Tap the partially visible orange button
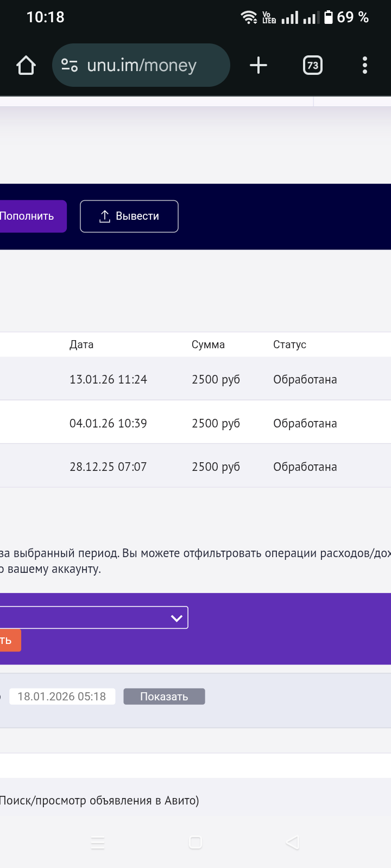 9,640
